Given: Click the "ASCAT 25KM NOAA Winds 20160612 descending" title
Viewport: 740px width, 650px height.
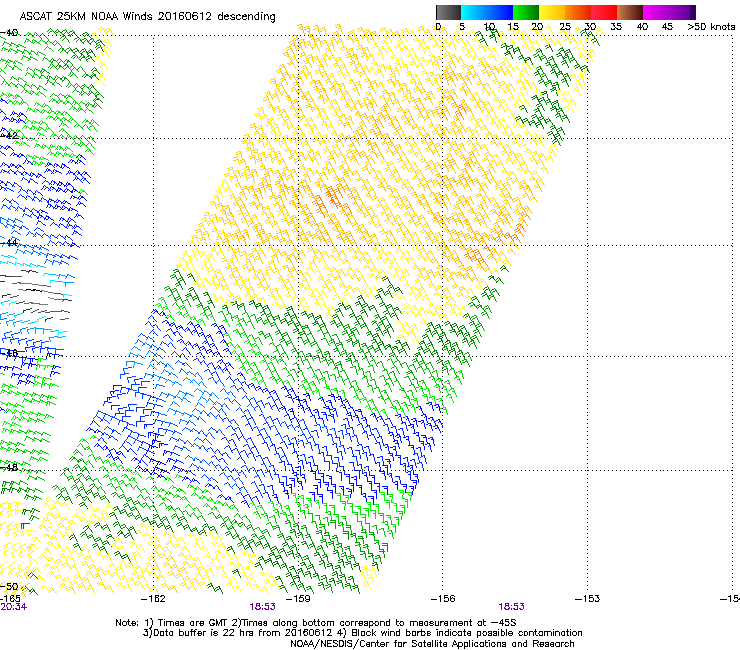Looking at the screenshot, I should pyautogui.click(x=147, y=17).
